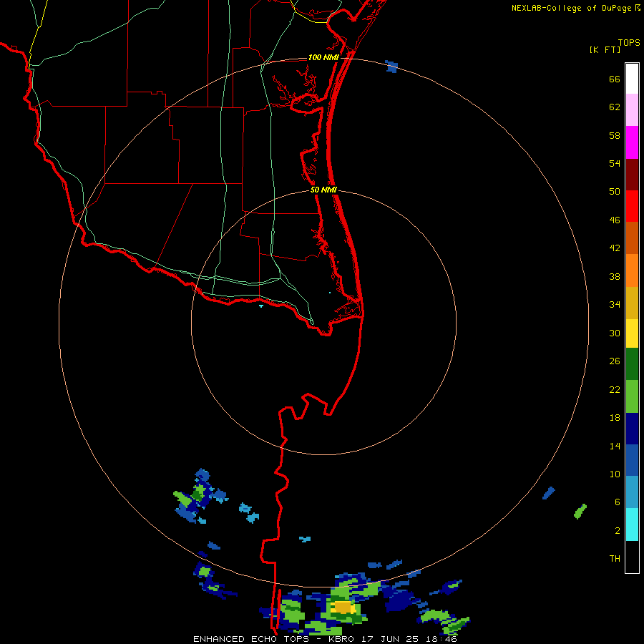Click the isolated light green echo at far right
Image resolution: width=644 pixels, height=644 pixels.
[580, 512]
